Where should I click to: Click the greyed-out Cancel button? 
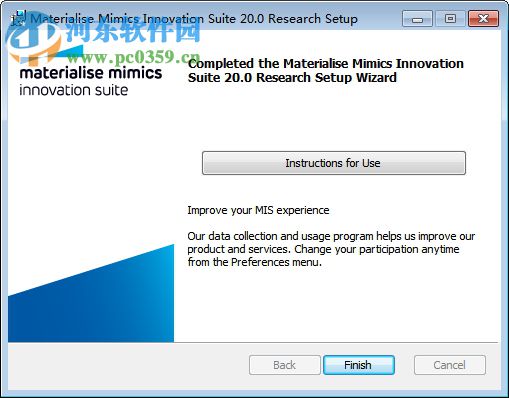[x=450, y=365]
